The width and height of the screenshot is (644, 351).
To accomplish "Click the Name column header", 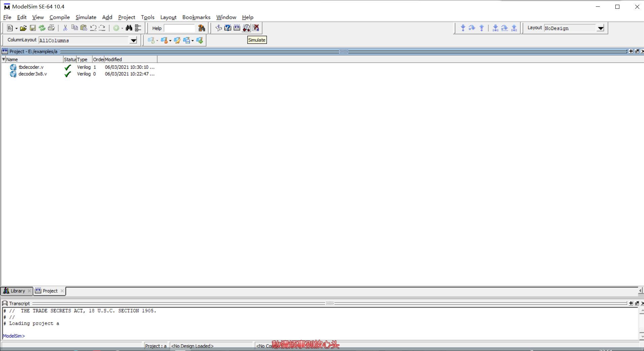I will (x=34, y=59).
